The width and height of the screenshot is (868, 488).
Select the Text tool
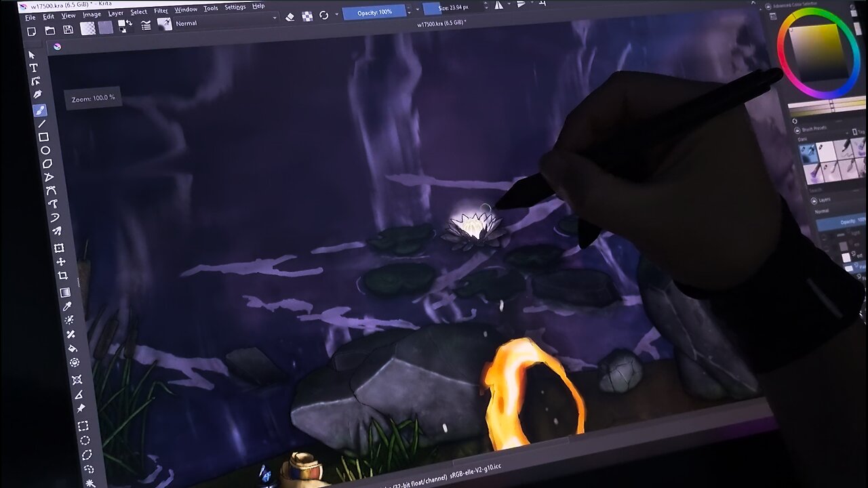click(33, 68)
